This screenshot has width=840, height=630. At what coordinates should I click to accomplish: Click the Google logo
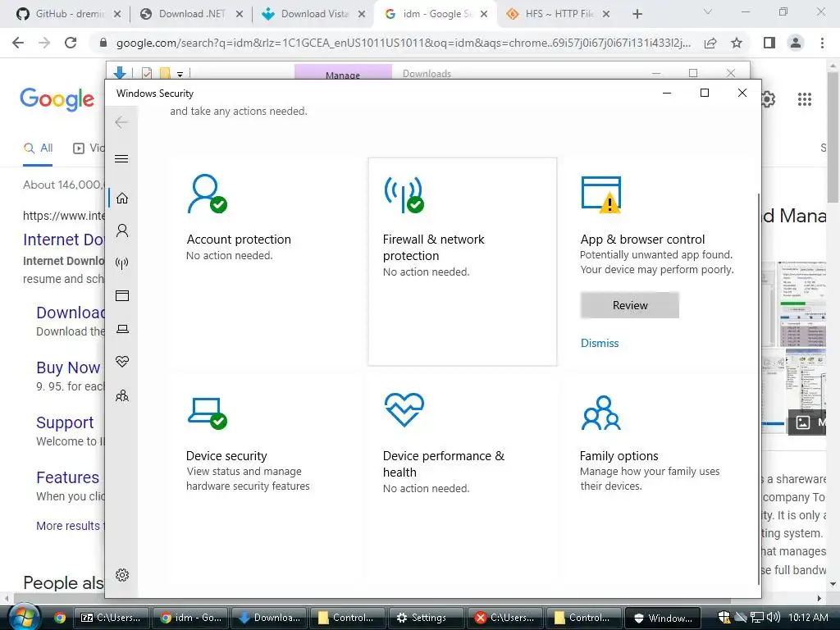click(57, 99)
